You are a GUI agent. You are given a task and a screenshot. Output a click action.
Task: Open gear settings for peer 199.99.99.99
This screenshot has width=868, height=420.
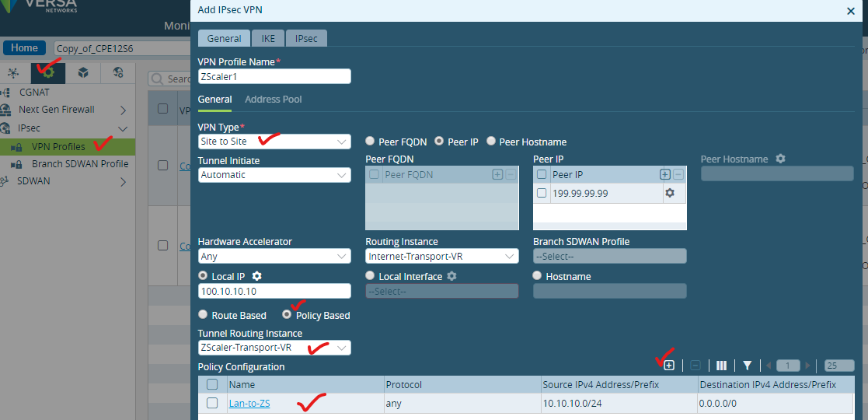pyautogui.click(x=669, y=193)
